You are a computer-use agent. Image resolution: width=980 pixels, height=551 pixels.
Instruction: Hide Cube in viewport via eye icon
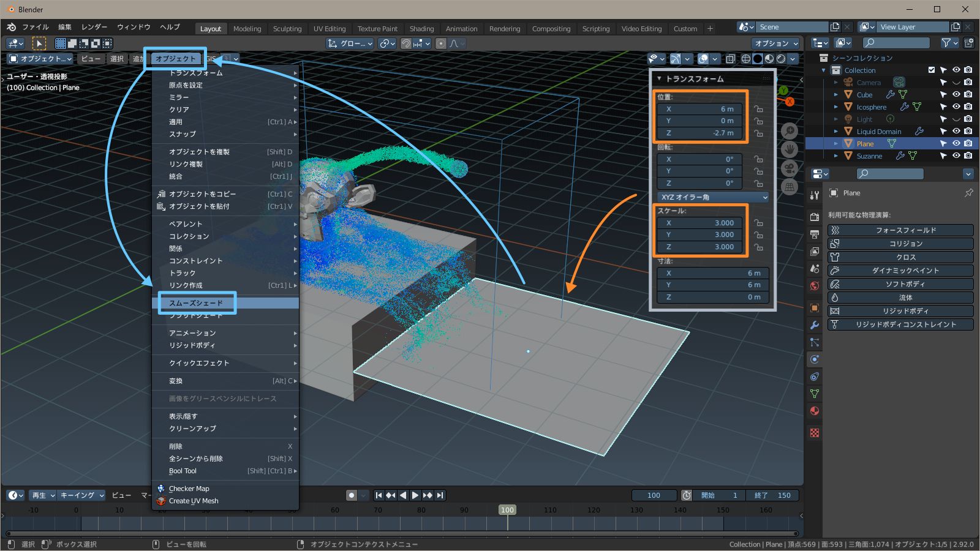pyautogui.click(x=956, y=94)
